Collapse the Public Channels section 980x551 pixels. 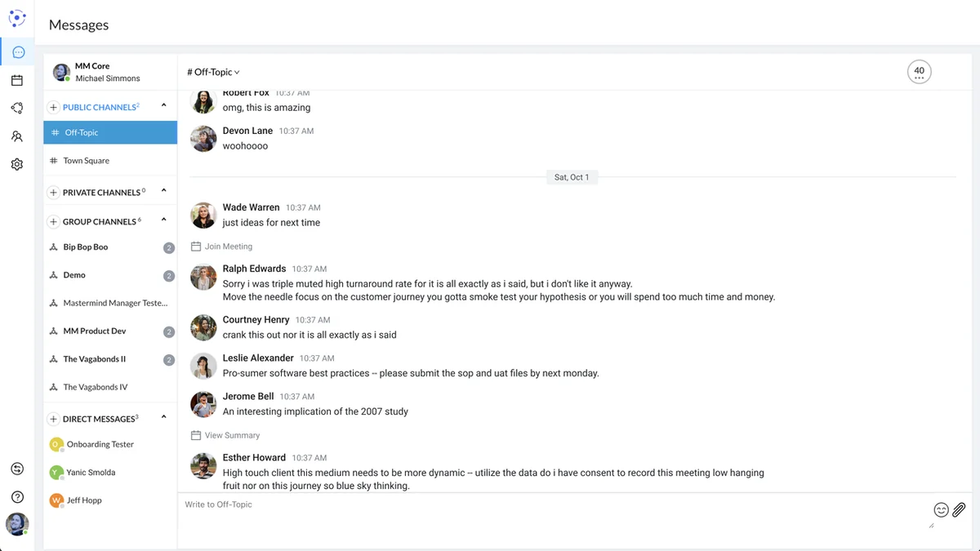163,106
